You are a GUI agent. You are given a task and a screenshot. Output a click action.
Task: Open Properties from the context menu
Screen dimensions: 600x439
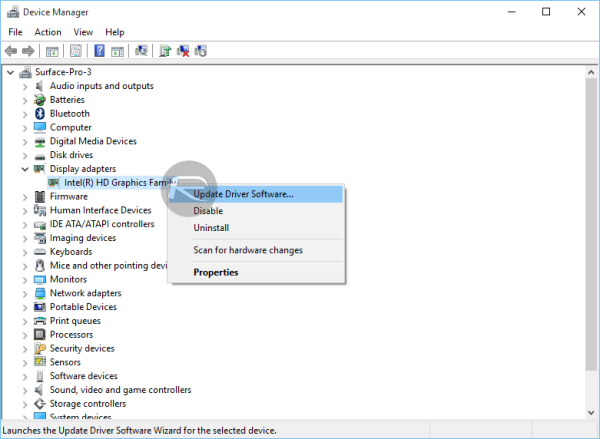point(256,272)
